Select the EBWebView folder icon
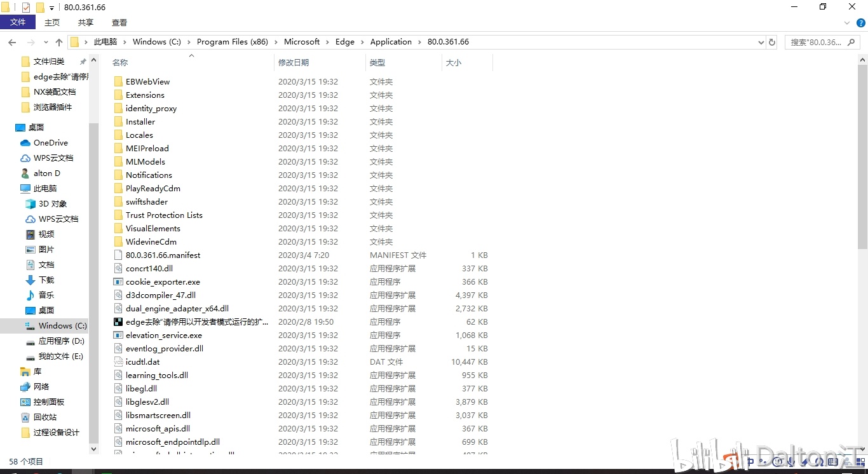Viewport: 868px width, 474px height. tap(118, 81)
